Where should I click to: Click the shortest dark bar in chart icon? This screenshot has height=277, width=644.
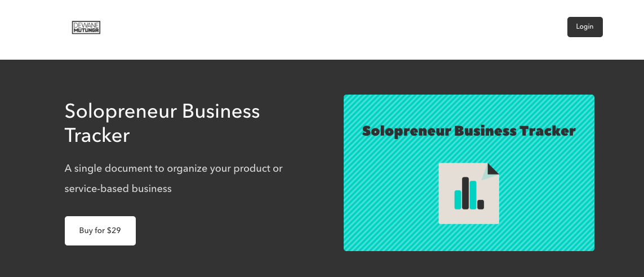pos(481,204)
